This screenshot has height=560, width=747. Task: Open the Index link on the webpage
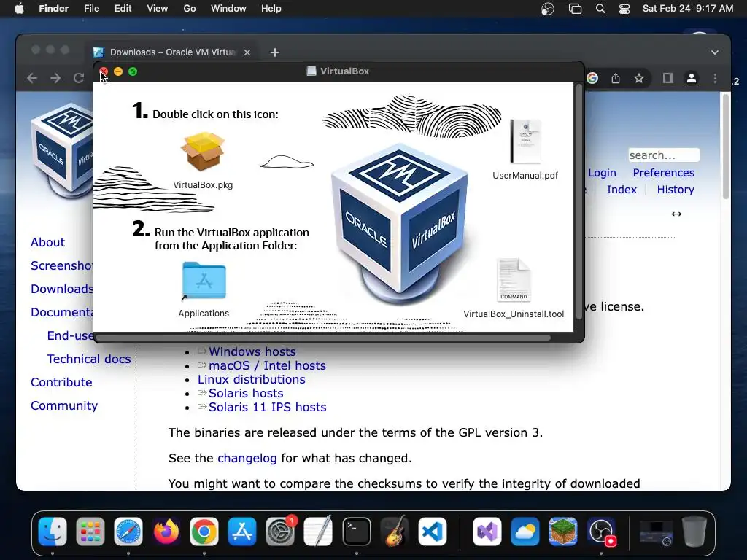[622, 190]
